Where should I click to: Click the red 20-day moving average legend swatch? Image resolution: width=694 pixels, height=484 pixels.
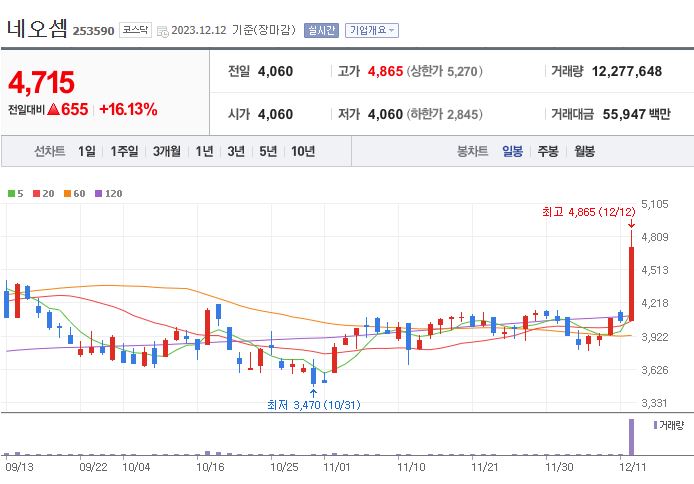(37, 193)
